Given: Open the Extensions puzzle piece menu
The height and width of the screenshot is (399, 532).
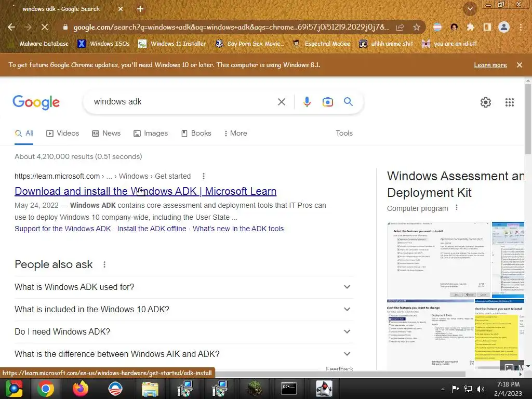Looking at the screenshot, I should click(470, 27).
